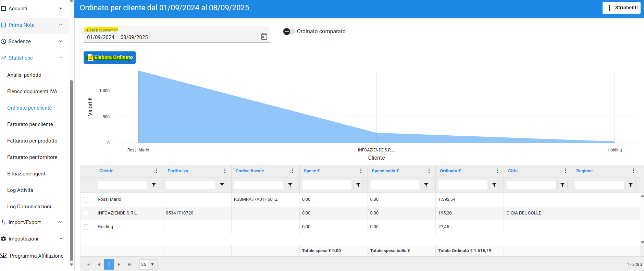644x271 pixels.
Task: Expand the Acquisti menu section
Action: [34, 9]
